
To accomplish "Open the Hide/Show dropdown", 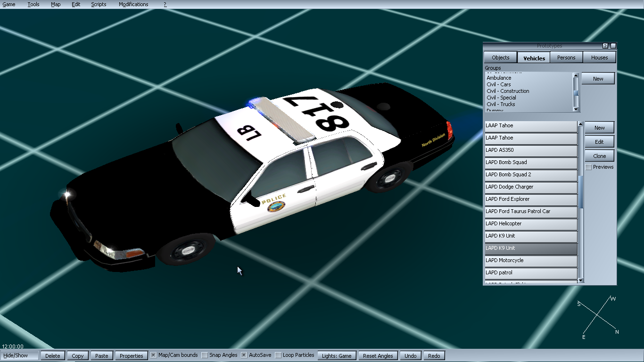I will [20, 355].
